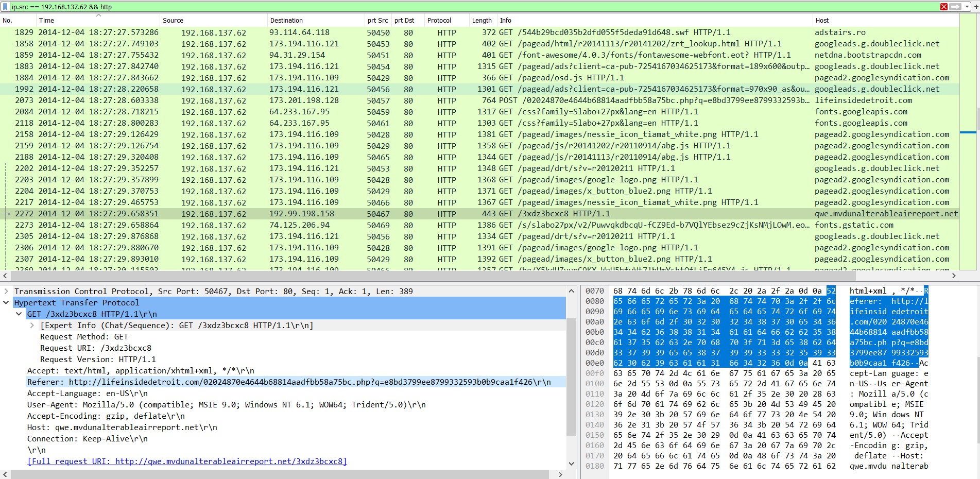Sort by the Length column header
This screenshot has width=980, height=479.
(483, 21)
